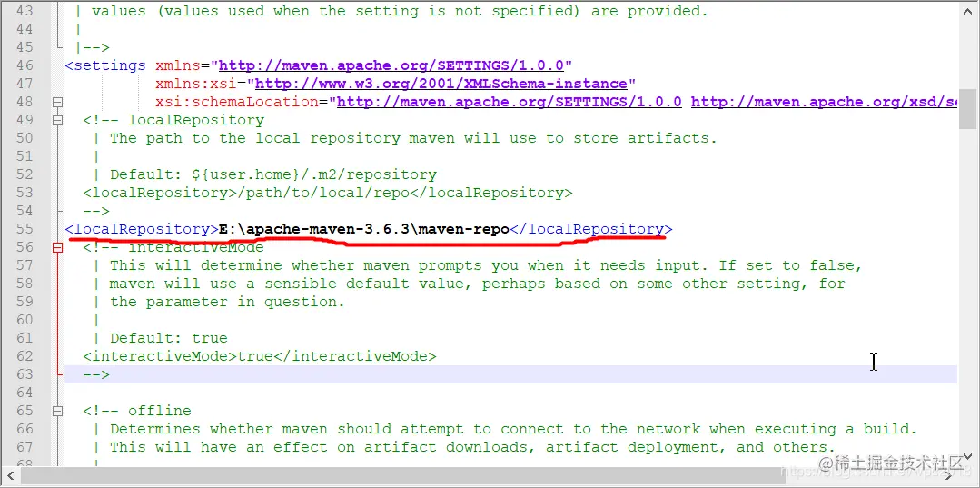Click 'Default: true' on line 61

pos(169,338)
